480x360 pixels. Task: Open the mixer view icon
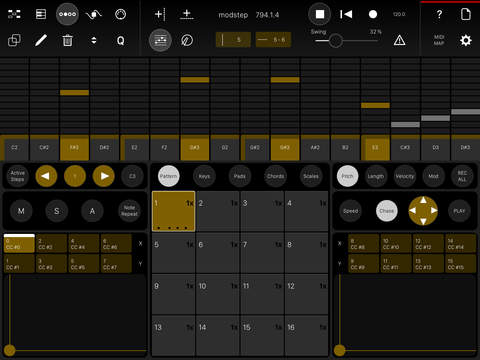[41, 14]
